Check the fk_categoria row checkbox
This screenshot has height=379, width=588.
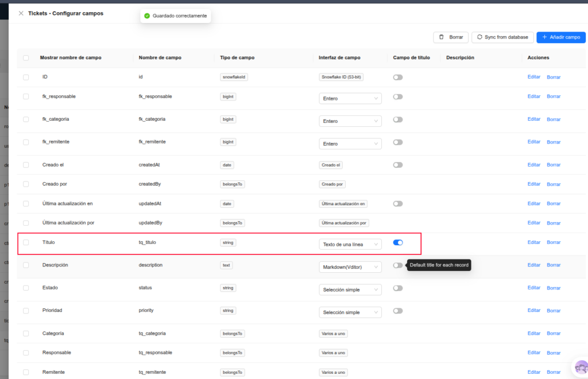click(26, 119)
